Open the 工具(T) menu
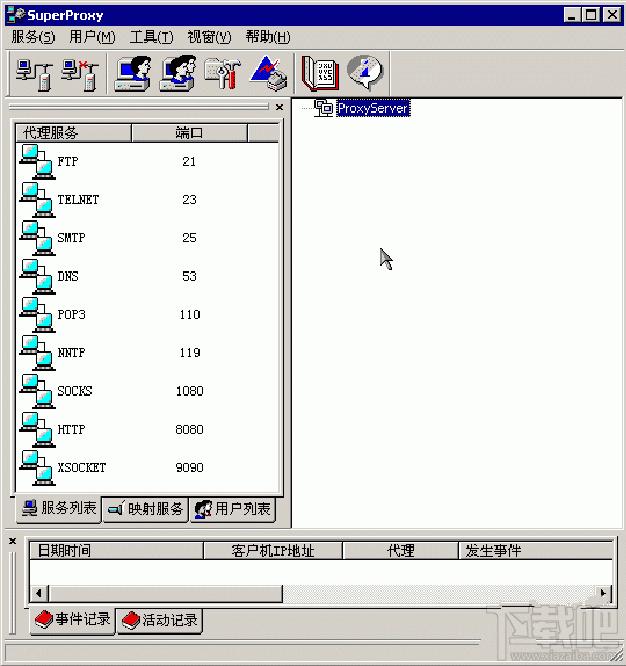 click(x=151, y=37)
